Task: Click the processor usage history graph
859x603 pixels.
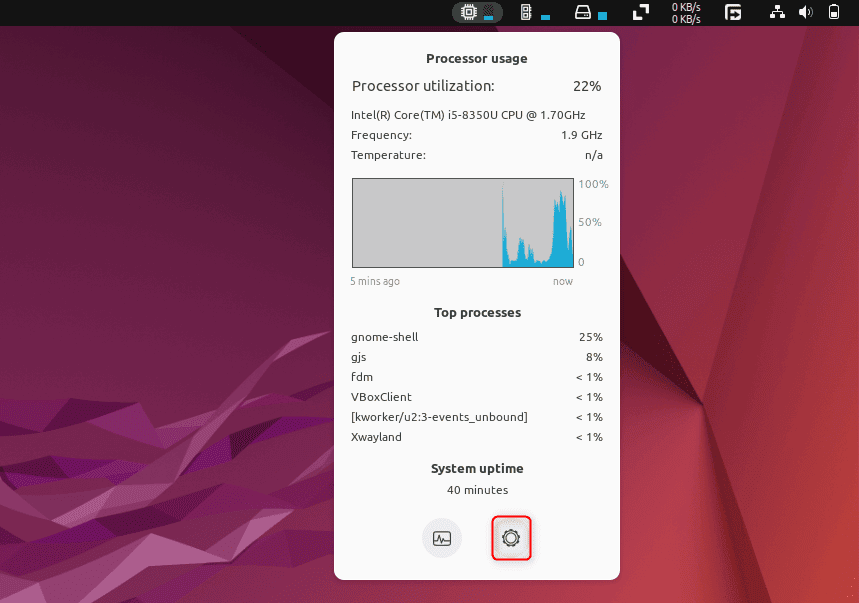Action: pyautogui.click(x=463, y=223)
